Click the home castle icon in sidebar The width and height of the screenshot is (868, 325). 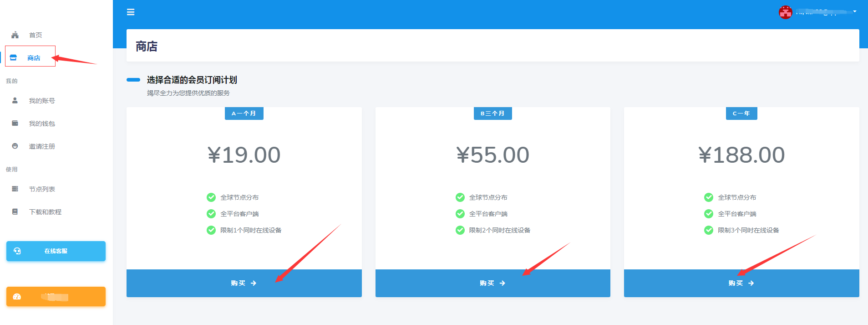[15, 35]
